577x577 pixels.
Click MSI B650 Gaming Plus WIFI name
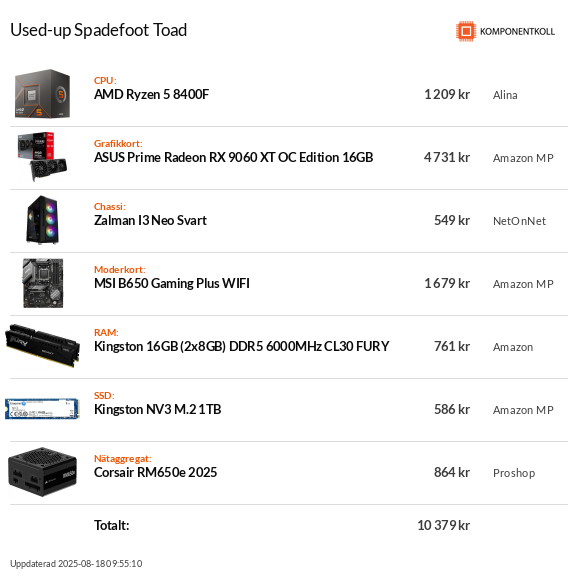click(171, 283)
